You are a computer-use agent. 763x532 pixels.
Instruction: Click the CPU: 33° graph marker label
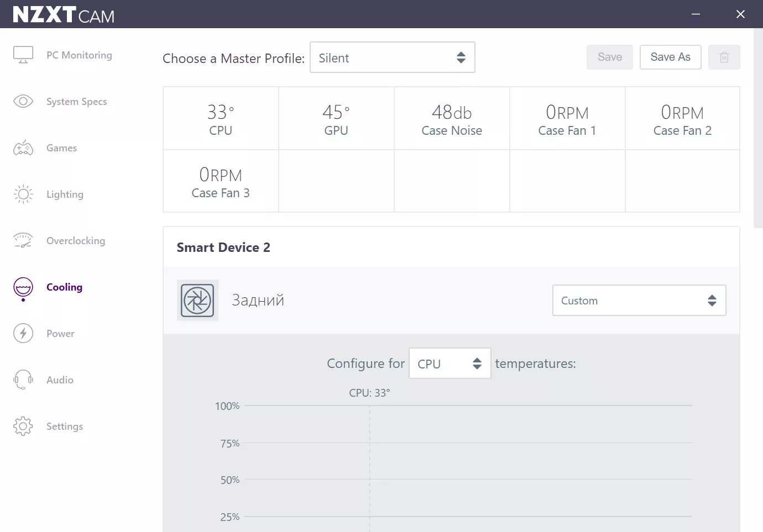(369, 393)
